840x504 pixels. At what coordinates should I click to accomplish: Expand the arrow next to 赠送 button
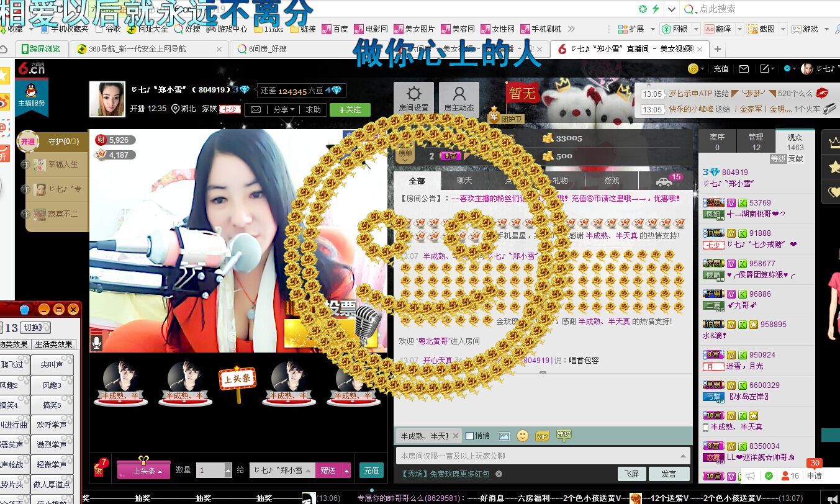point(346,470)
